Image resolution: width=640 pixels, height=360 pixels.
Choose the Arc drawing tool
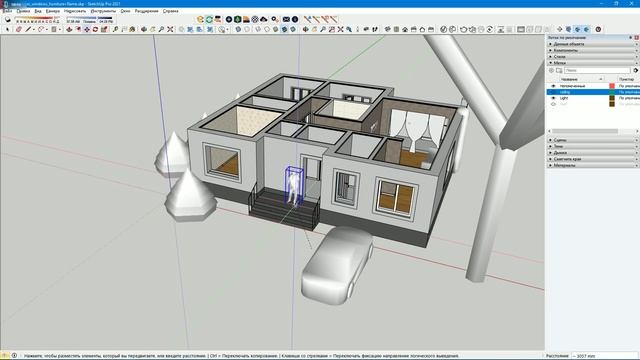tap(40, 29)
